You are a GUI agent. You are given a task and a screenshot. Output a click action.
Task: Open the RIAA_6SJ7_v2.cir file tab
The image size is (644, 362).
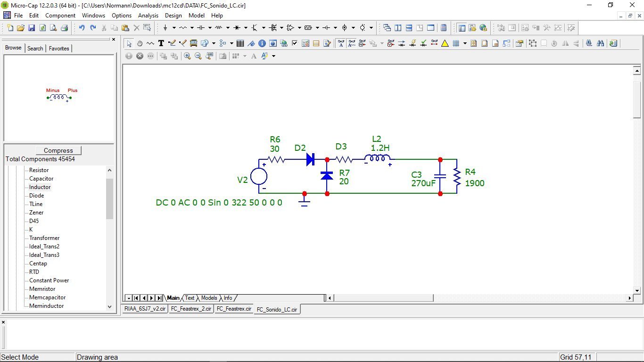145,309
